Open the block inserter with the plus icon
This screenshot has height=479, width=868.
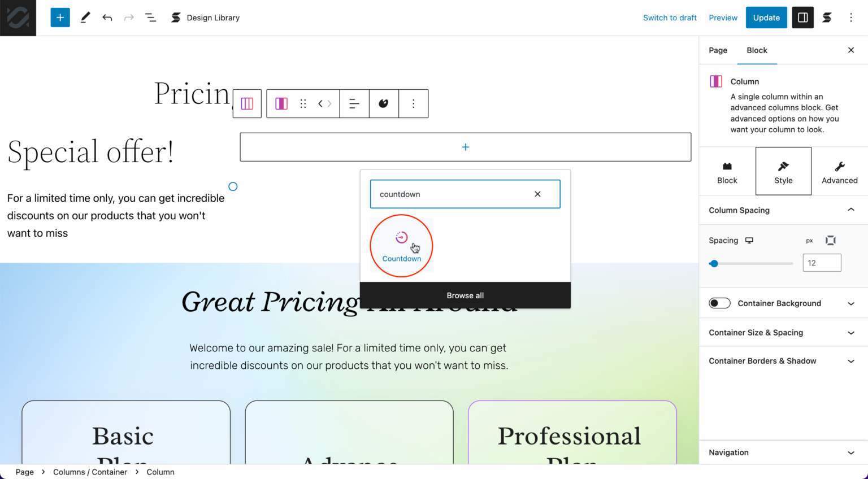pos(60,18)
